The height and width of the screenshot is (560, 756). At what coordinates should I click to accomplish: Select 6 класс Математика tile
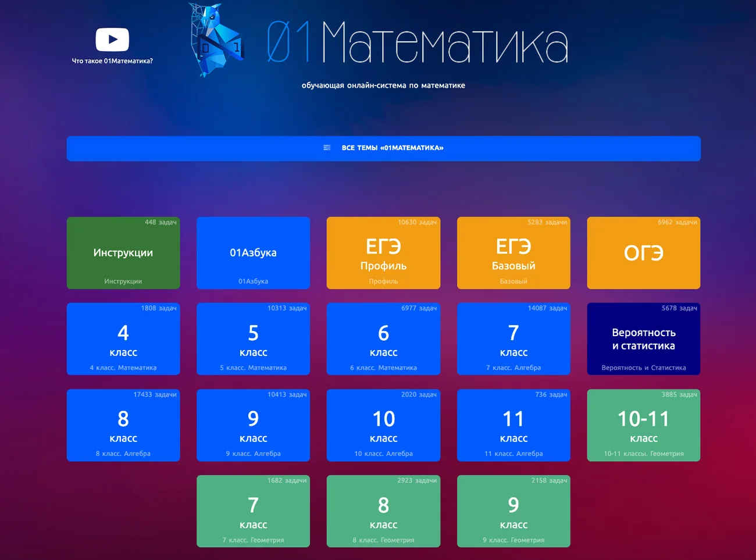(x=383, y=339)
